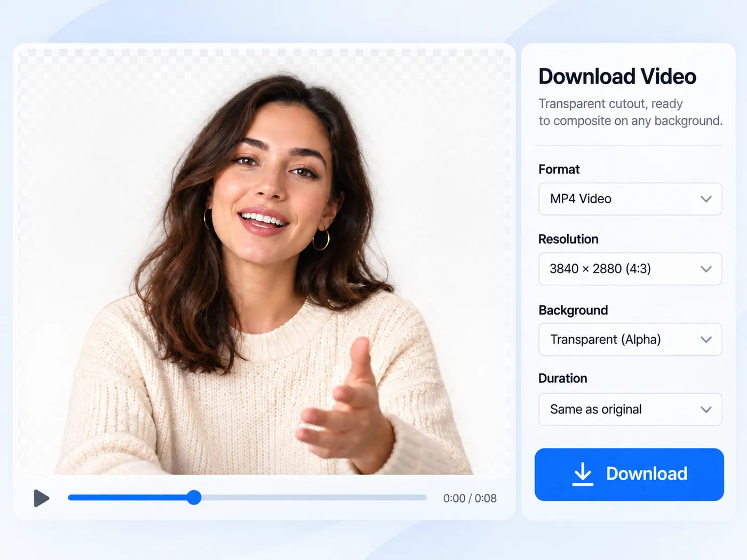Click the unplayed gray part of the progress bar
This screenshot has height=560, width=747.
(314, 498)
